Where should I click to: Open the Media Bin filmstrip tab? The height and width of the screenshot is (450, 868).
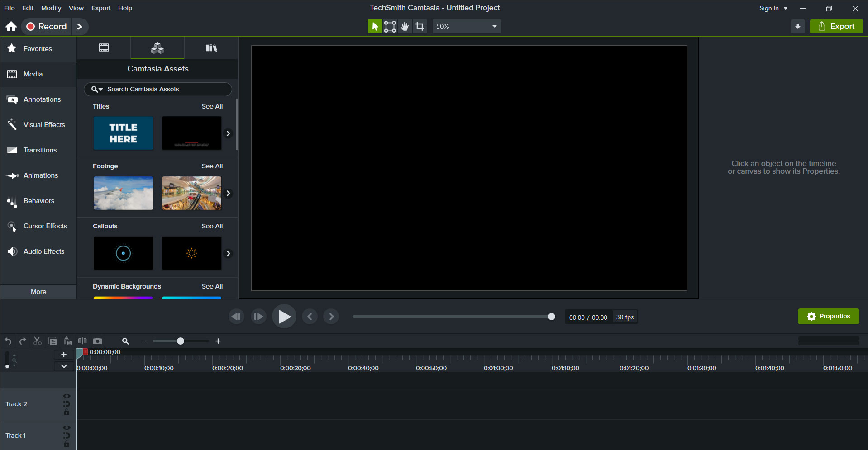pyautogui.click(x=104, y=48)
